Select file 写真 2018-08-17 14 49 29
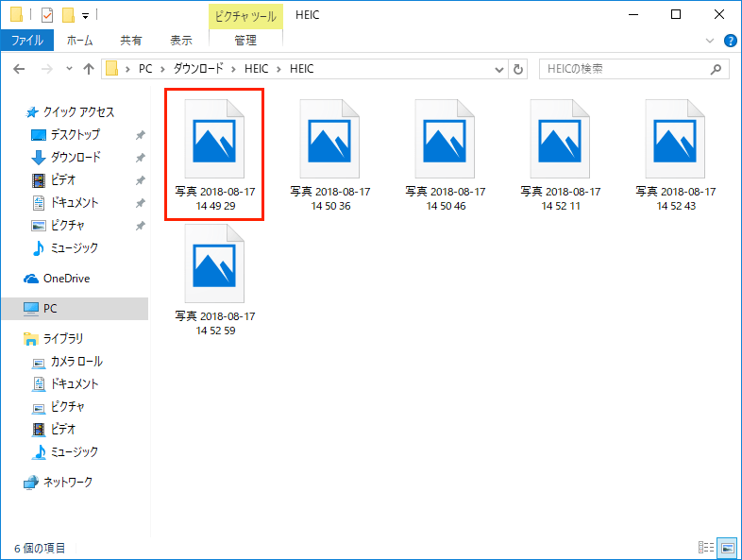 (x=215, y=154)
